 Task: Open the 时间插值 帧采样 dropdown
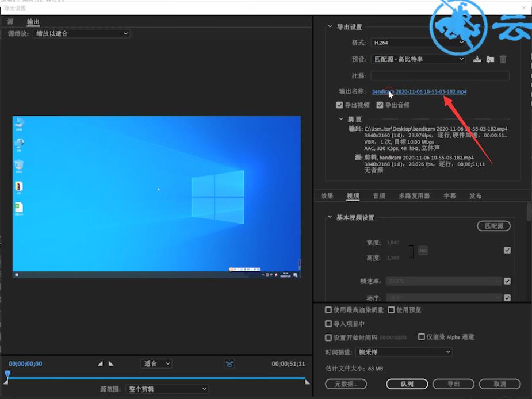tap(404, 352)
